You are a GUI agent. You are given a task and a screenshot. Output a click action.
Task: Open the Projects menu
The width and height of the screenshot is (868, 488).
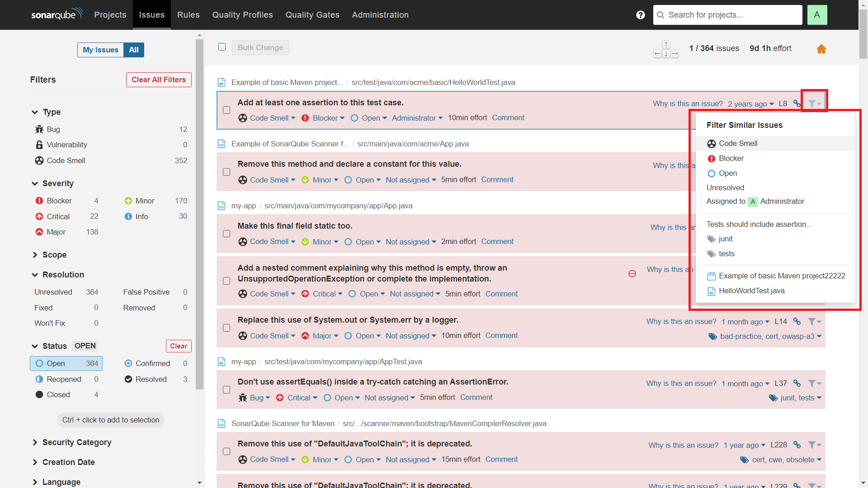click(x=110, y=15)
